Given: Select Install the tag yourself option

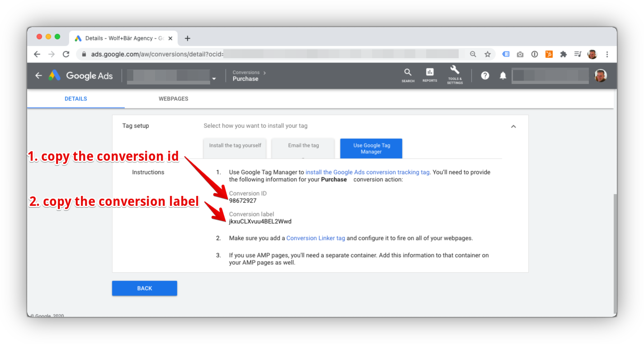Looking at the screenshot, I should [x=235, y=149].
